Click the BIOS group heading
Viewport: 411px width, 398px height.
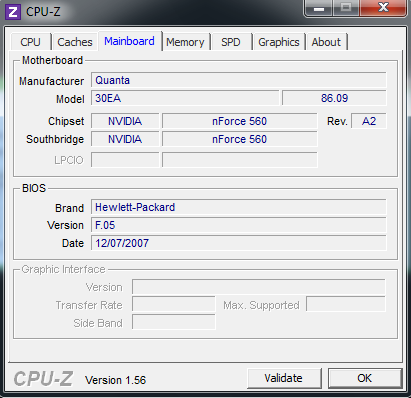point(34,188)
